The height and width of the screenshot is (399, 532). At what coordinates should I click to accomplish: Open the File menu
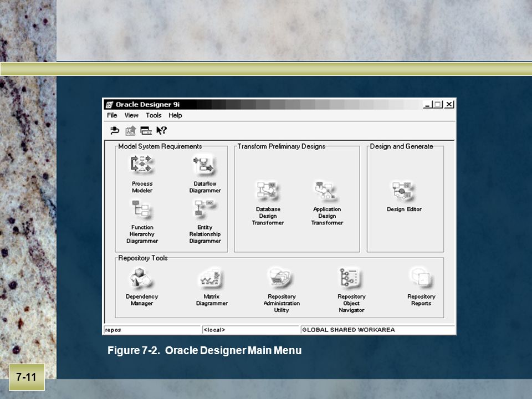(x=112, y=115)
